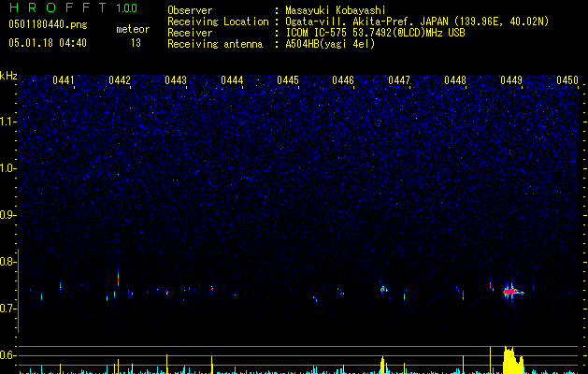
Task: Click the 0441 time marker
Action: (x=64, y=80)
